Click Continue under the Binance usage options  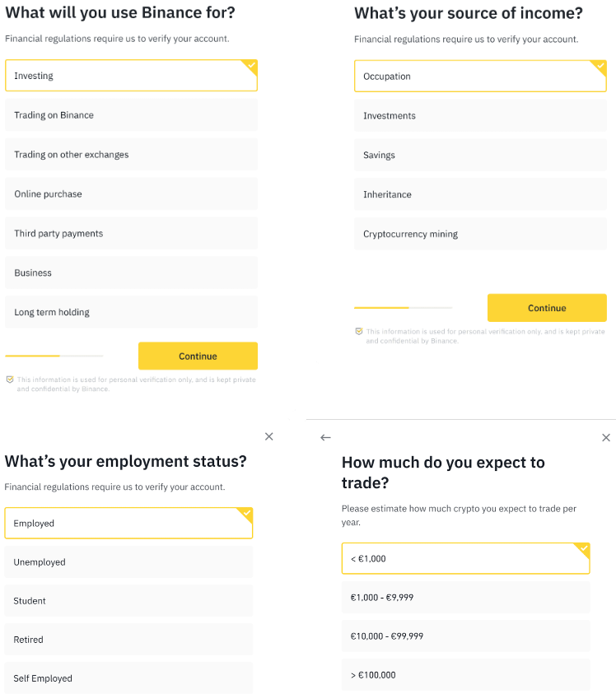[198, 356]
